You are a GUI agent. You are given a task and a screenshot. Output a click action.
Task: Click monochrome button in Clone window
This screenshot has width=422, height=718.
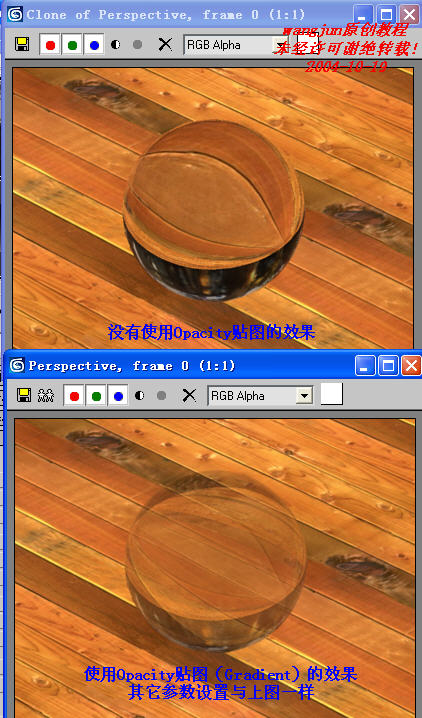point(137,44)
